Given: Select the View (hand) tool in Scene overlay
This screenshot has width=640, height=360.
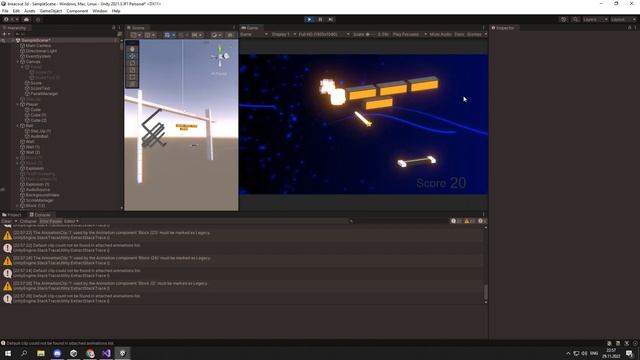Looking at the screenshot, I should point(132,49).
